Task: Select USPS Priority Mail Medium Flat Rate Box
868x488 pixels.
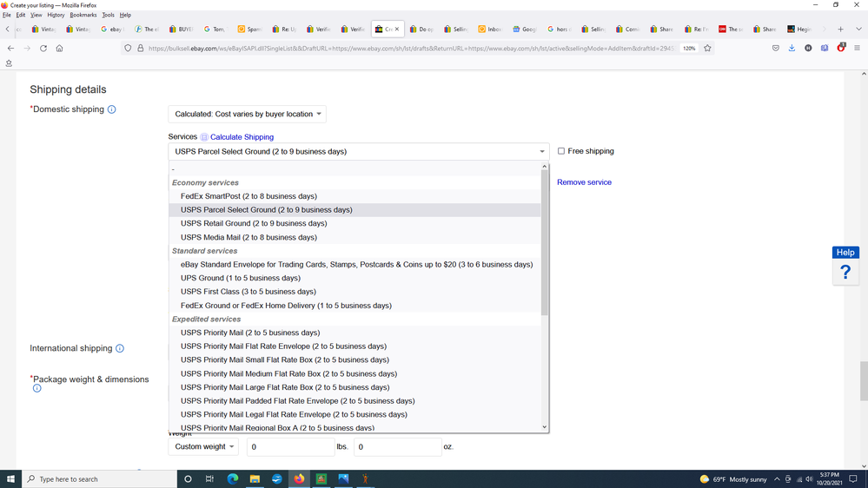Action: [x=354, y=374]
